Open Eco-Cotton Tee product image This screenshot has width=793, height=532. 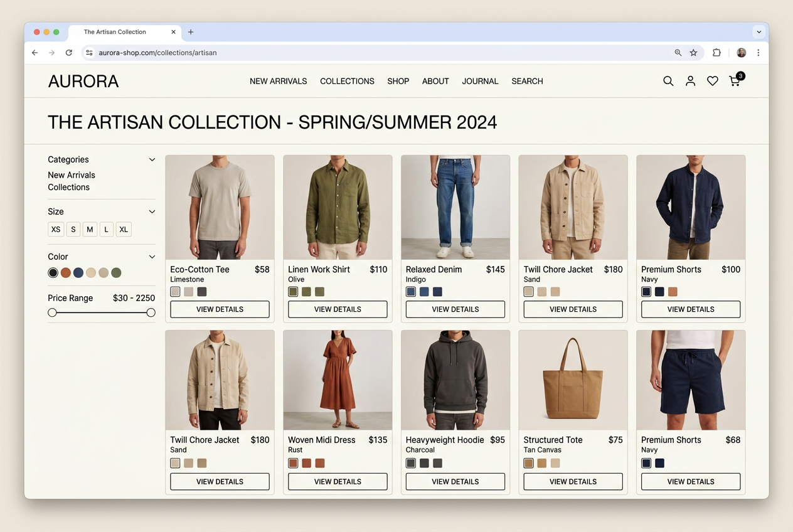pyautogui.click(x=220, y=208)
